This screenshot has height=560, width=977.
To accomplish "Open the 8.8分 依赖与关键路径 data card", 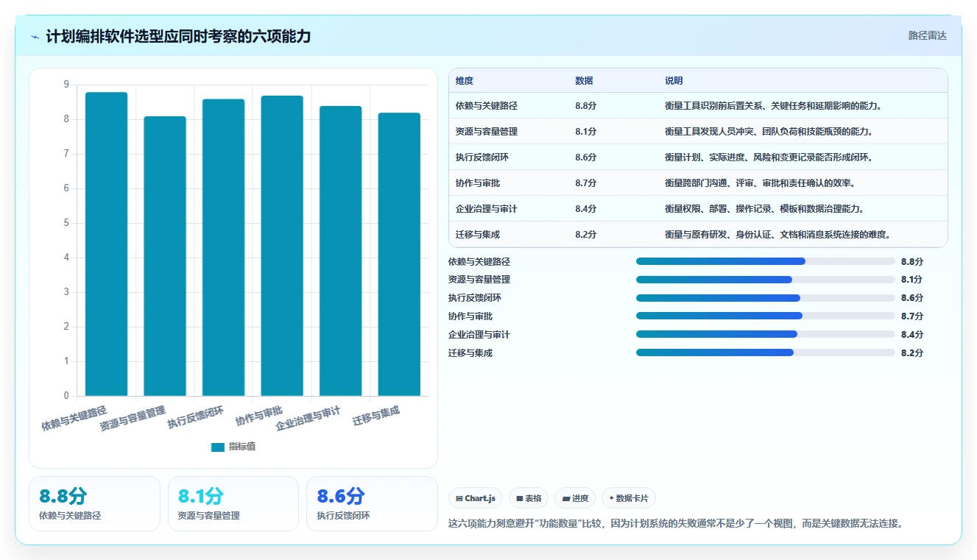I will (x=94, y=503).
